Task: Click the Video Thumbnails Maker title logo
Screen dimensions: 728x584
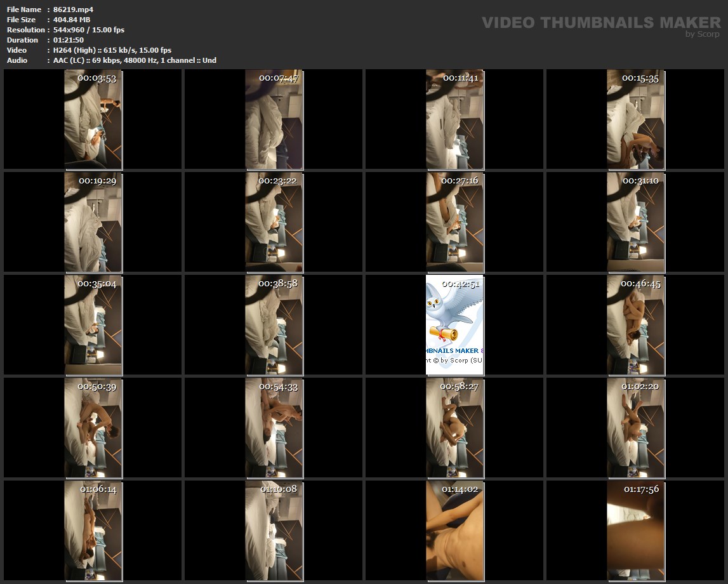Action: [600, 23]
